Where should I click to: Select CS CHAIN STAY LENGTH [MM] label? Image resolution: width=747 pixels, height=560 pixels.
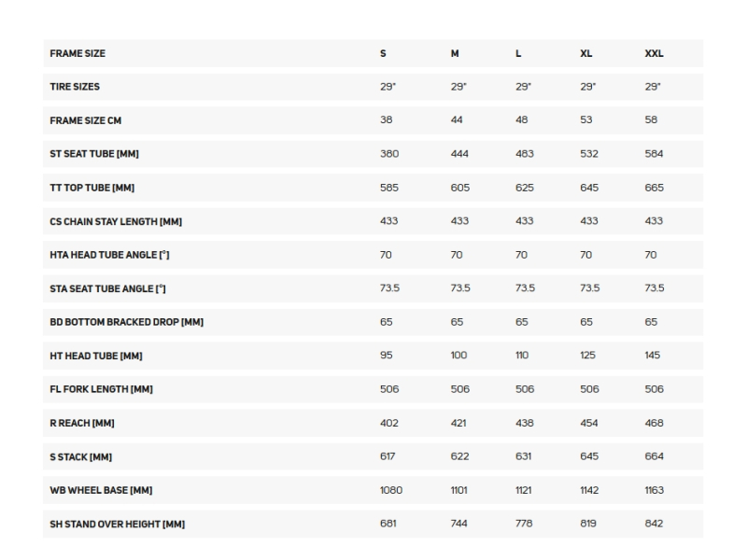coord(116,221)
